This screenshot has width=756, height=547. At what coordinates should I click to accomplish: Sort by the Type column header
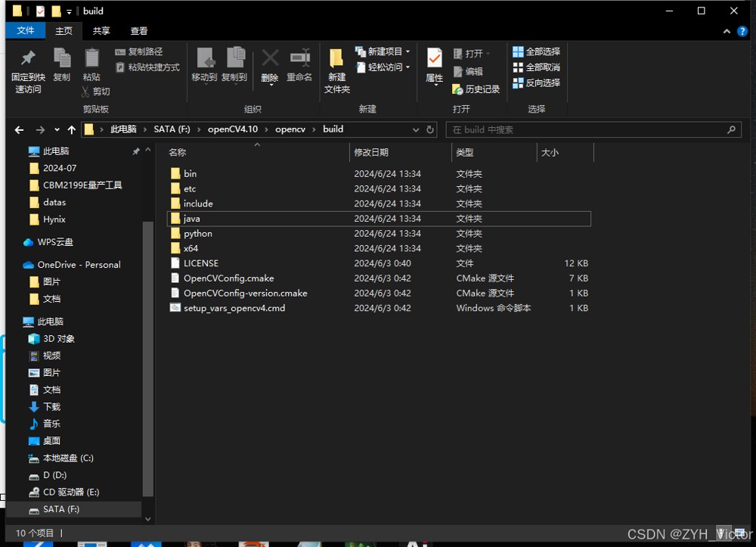point(494,152)
